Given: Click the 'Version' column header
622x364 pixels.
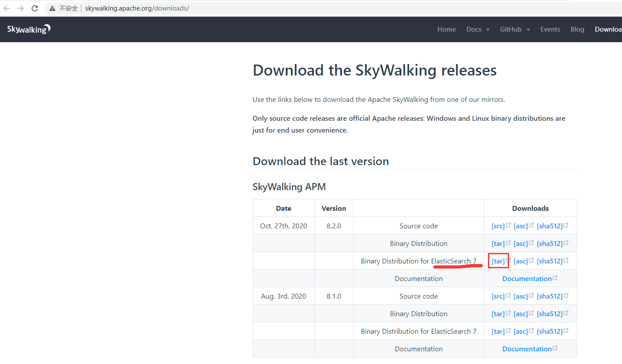Looking at the screenshot, I should click(x=334, y=209).
